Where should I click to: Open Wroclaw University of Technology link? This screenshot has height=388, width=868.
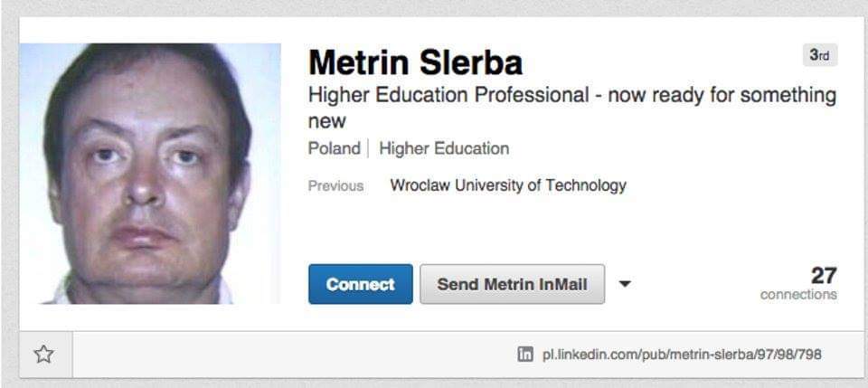(507, 185)
